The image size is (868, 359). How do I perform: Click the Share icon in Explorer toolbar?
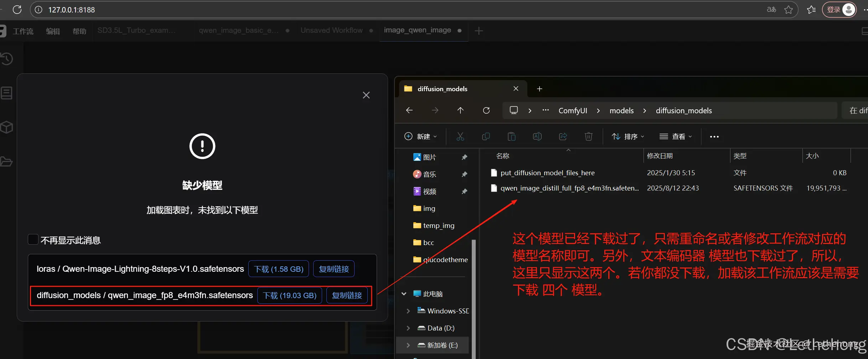(563, 136)
